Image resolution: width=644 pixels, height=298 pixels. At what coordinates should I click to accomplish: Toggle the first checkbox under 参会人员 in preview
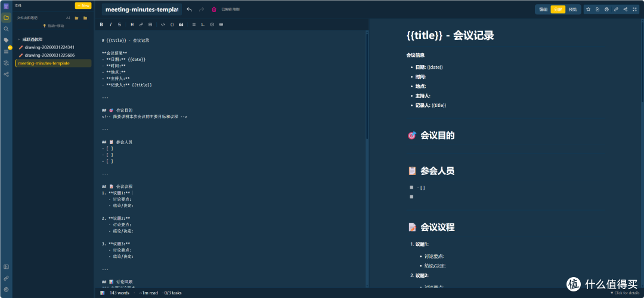411,188
